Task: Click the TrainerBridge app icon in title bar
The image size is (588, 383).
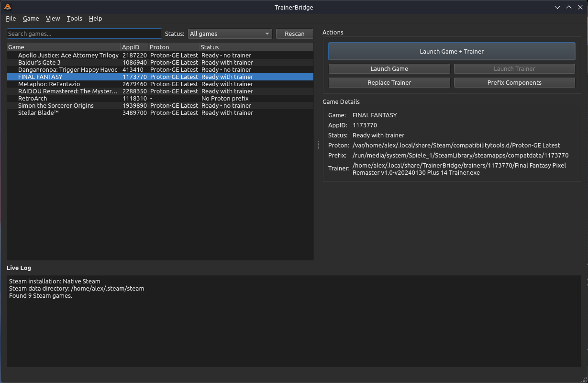Action: 7,7
